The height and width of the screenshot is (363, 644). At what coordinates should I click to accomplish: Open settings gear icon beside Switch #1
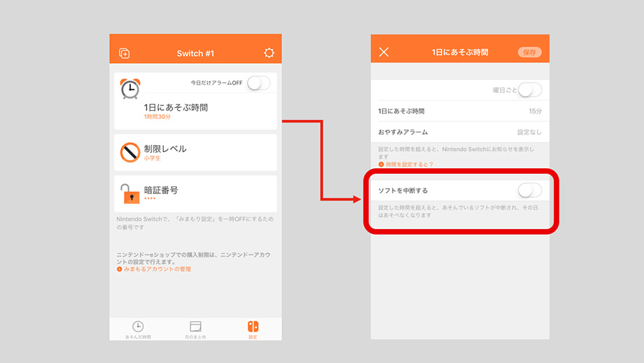point(269,53)
